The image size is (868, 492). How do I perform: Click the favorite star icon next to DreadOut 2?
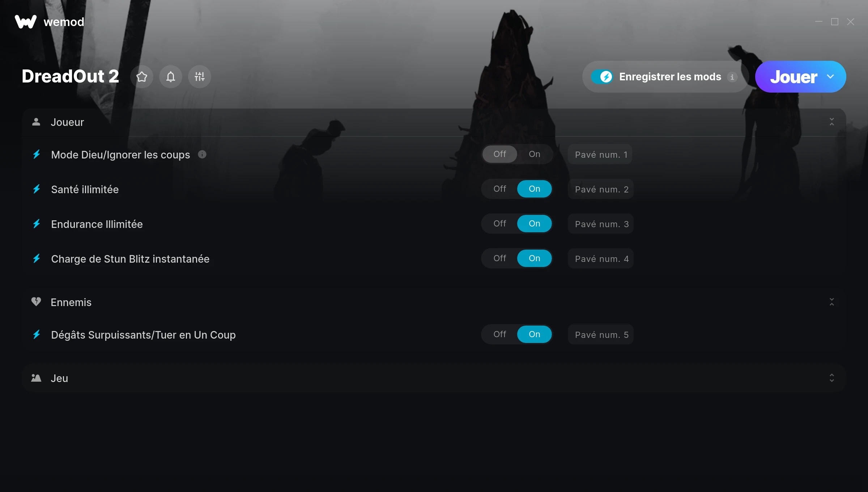point(142,77)
